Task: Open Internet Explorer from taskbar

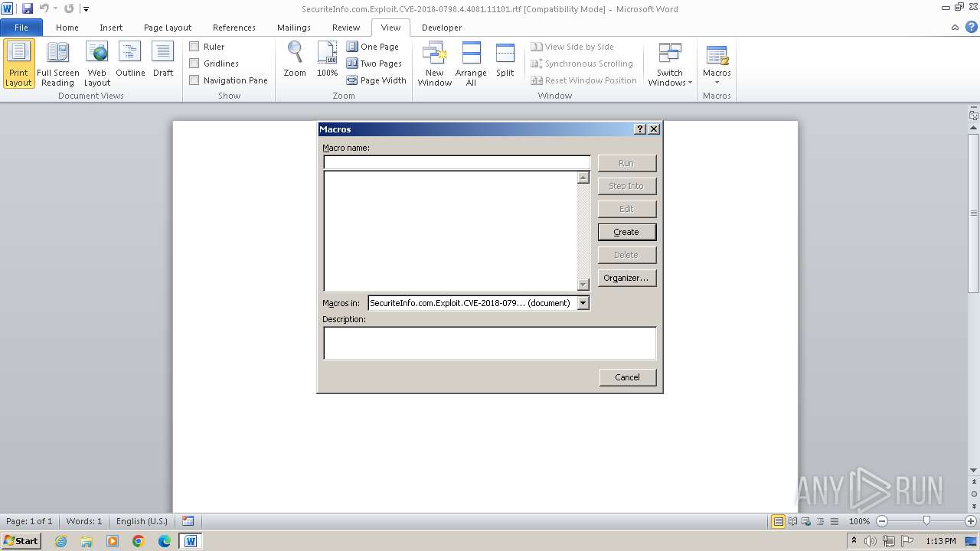Action: (x=60, y=541)
